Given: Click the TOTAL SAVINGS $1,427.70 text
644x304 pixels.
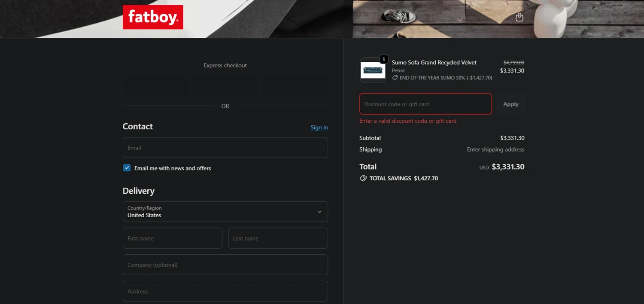Looking at the screenshot, I should [404, 178].
